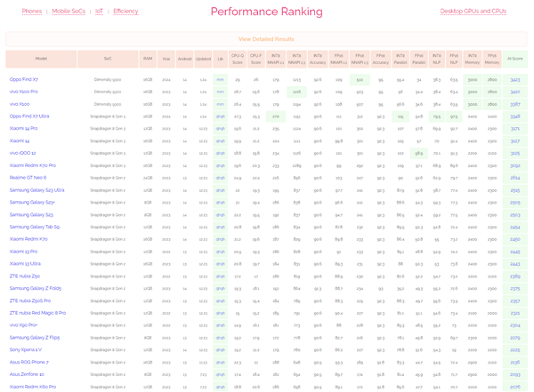
Task: Open the vivo X100 Pro link
Action: pyautogui.click(x=24, y=92)
